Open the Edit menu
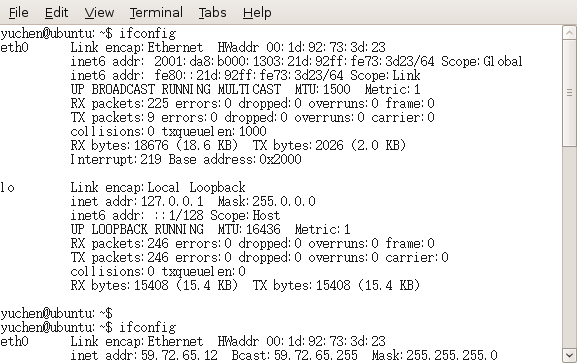The image size is (577, 363). pos(56,13)
